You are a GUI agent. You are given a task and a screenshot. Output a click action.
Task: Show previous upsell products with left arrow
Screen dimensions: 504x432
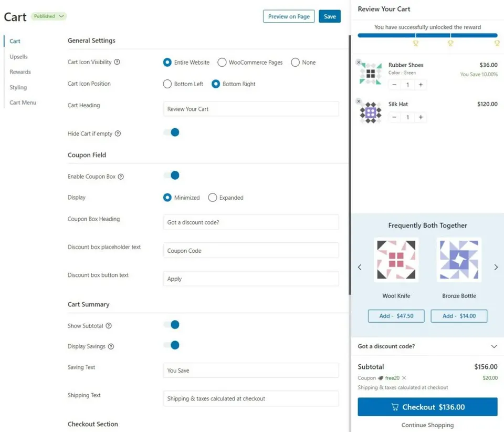(360, 268)
